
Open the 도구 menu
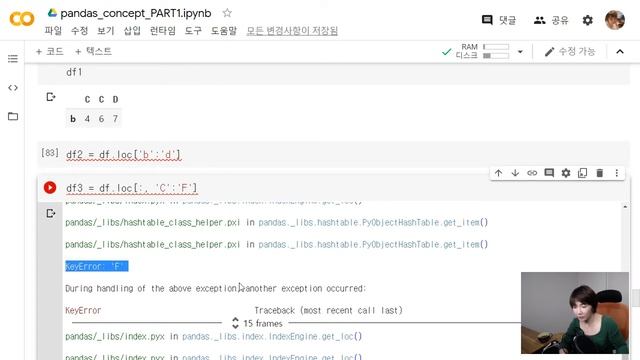(193, 31)
